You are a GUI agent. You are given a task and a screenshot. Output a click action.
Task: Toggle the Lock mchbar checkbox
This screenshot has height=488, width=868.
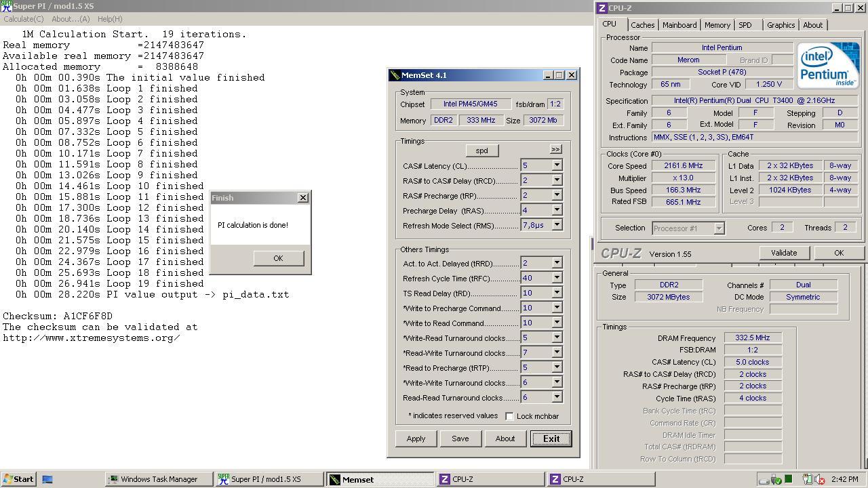[510, 416]
